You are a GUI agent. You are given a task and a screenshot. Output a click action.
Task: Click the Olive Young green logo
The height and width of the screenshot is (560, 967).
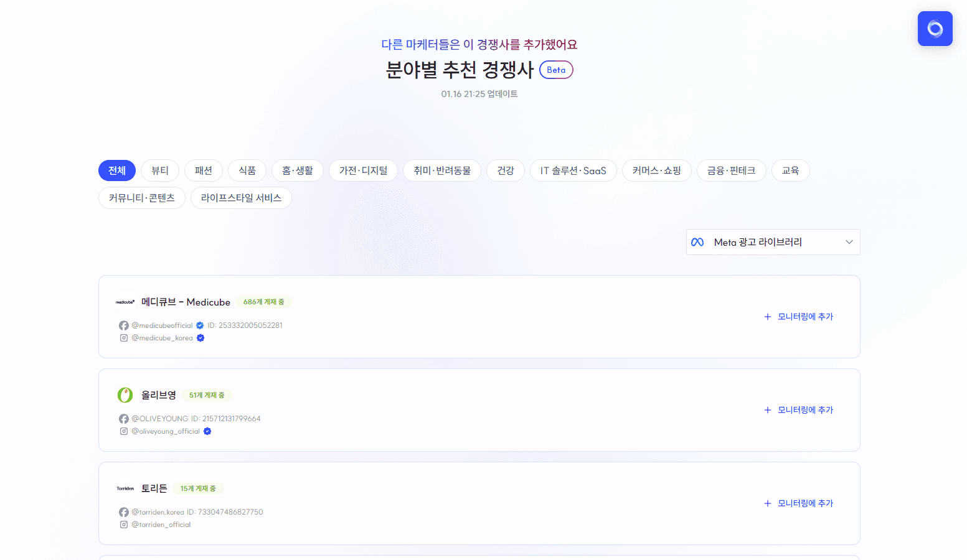point(125,395)
